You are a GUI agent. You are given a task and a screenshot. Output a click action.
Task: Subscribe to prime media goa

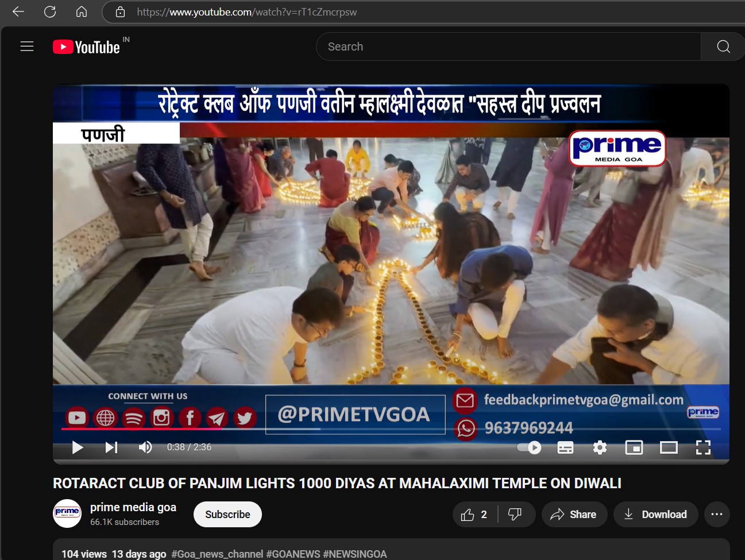227,515
